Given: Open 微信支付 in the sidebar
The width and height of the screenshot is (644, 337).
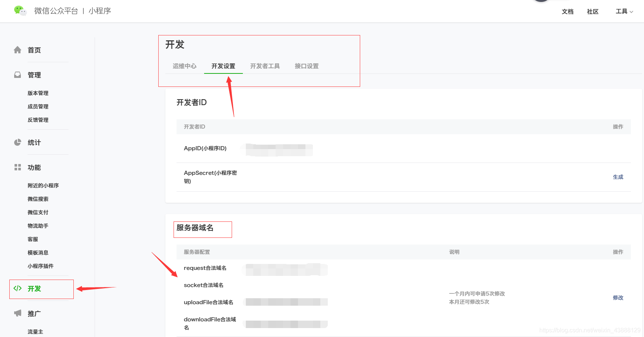Looking at the screenshot, I should 38,212.
